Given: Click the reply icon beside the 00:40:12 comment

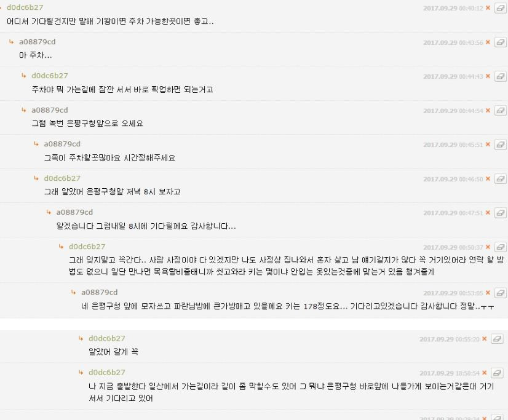Looking at the screenshot, I should click(x=500, y=9).
